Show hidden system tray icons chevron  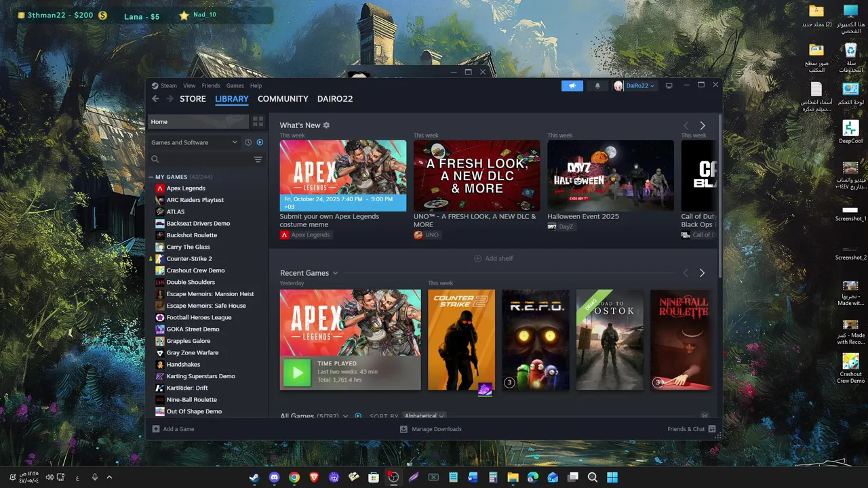[109, 477]
